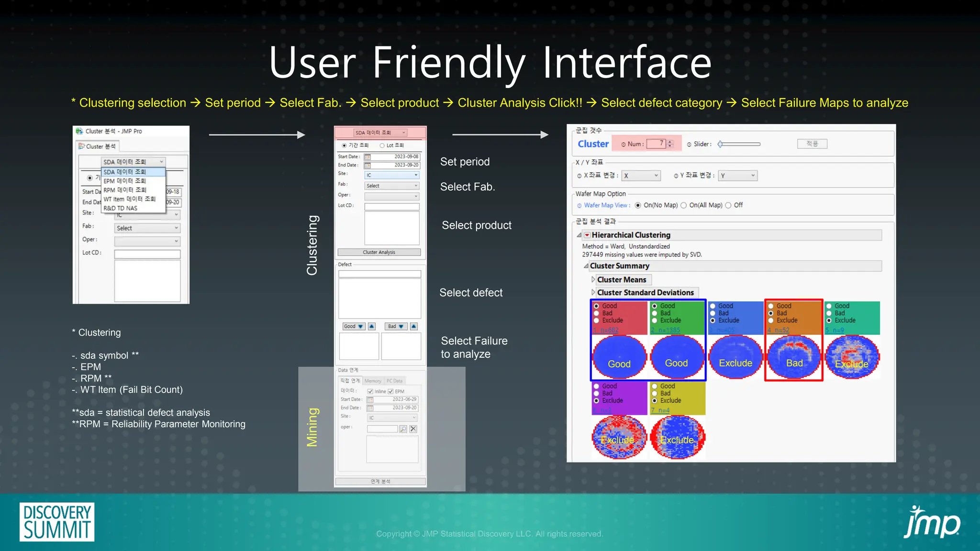The height and width of the screenshot is (551, 980).
Task: Click the magnifier search icon next to oper
Action: (x=403, y=429)
